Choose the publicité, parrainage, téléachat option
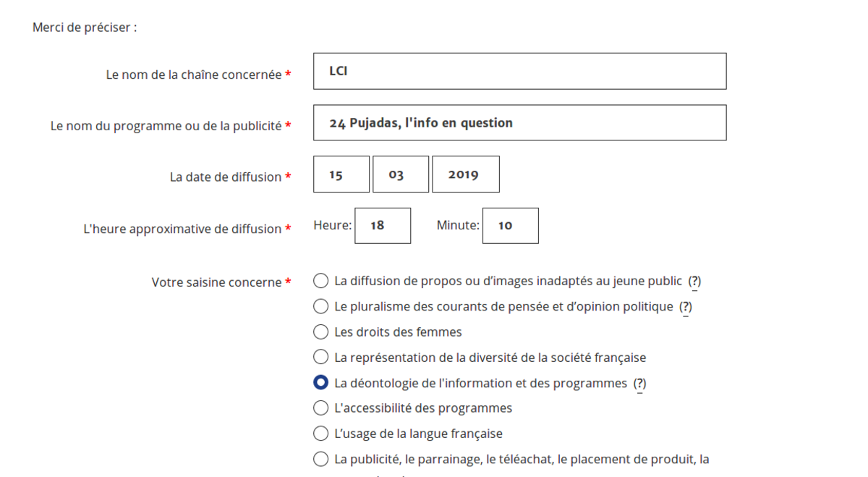Screen dimensions: 868x477 tap(320, 459)
